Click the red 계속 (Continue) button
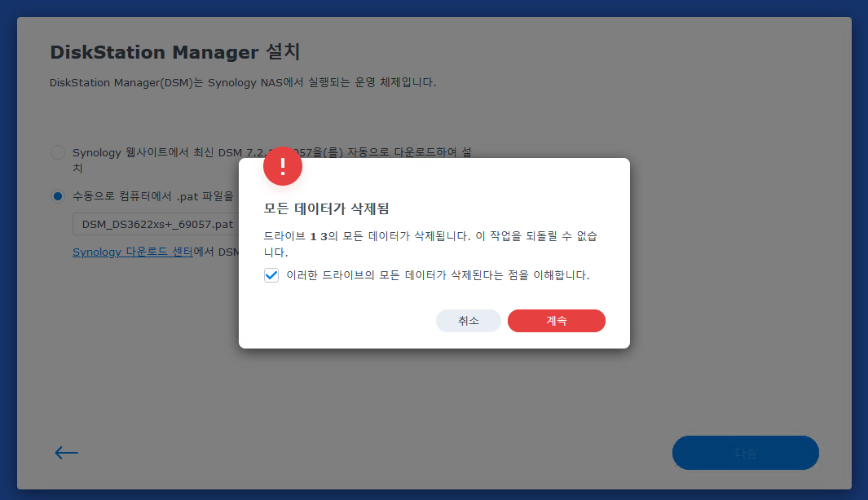Screen dimensions: 868x500 pyautogui.click(x=557, y=321)
